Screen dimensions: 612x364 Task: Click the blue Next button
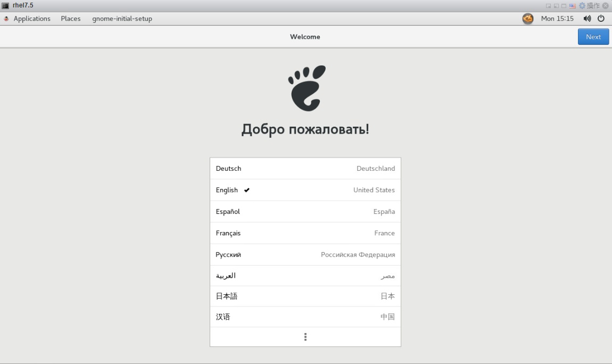pos(593,37)
